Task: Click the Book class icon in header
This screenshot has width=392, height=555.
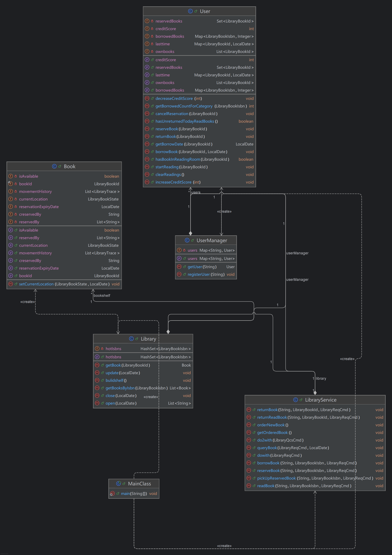Action: coord(54,166)
